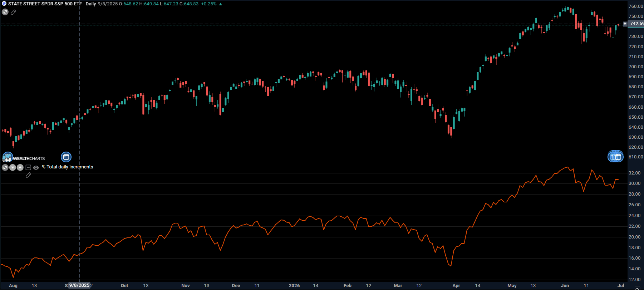The width and height of the screenshot is (644, 290).
Task: Click the 22.00 indicator axis label
Action: pos(634,226)
